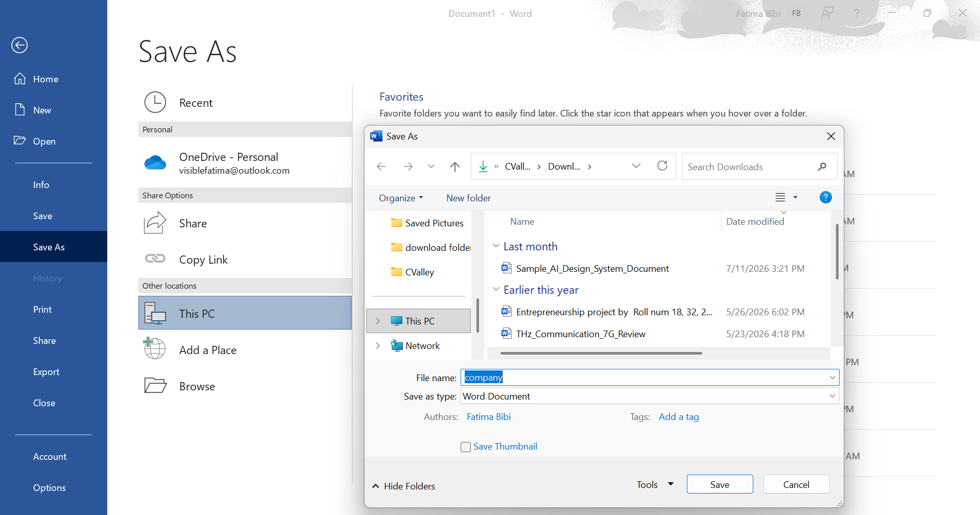This screenshot has height=515, width=980.
Task: Expand the Network tree node
Action: [x=378, y=345]
